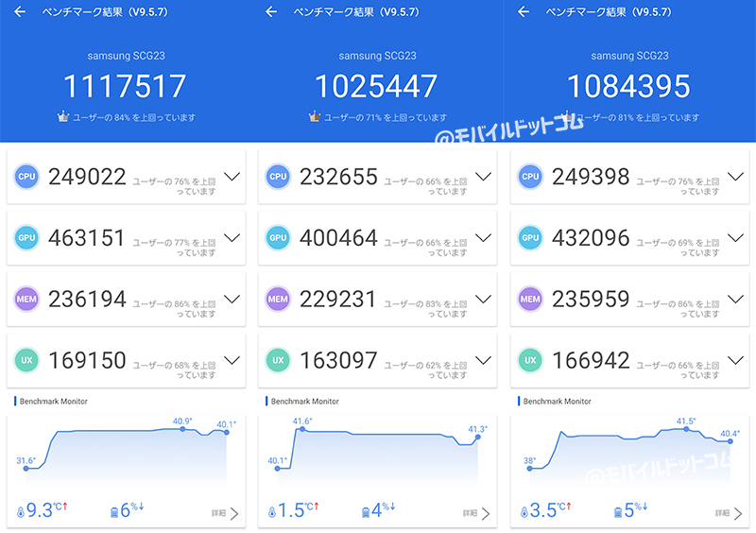Select the 40.9° peak point on the graph
Screen dimensions: 756x533
pos(182,428)
